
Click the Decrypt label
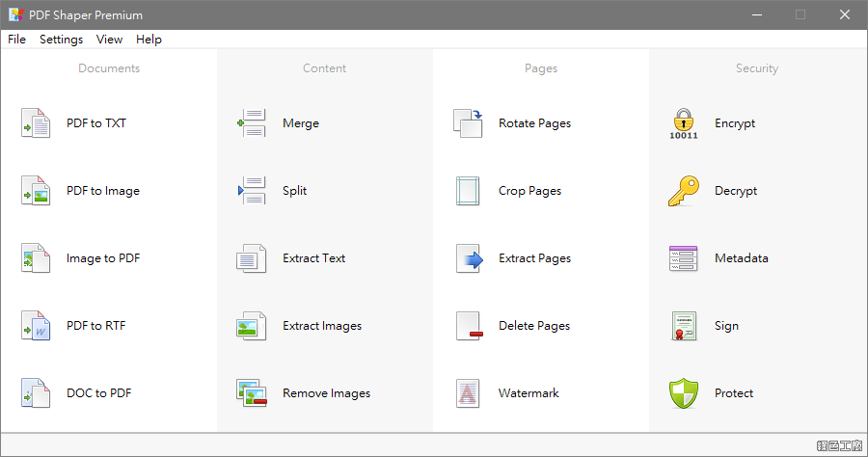736,191
